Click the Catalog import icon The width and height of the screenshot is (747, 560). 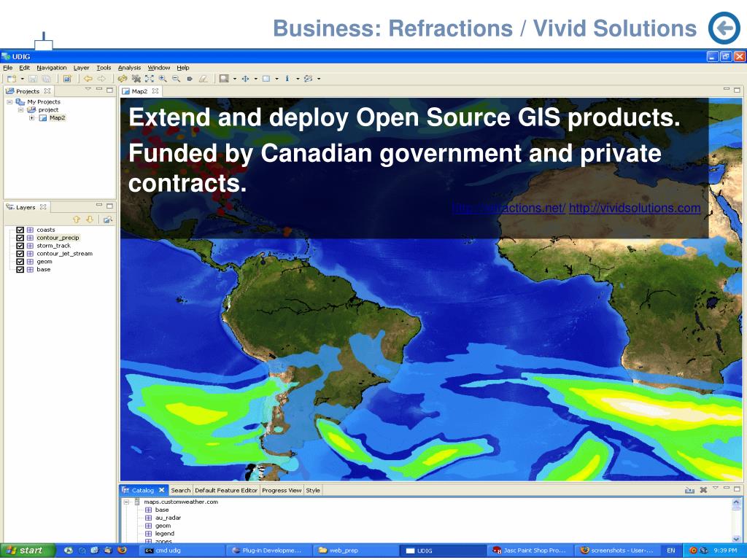pyautogui.click(x=689, y=489)
